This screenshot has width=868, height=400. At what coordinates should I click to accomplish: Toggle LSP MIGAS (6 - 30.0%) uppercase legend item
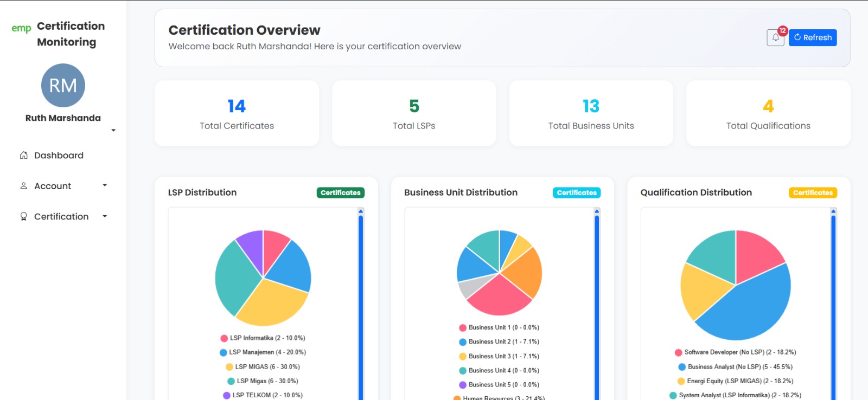263,367
